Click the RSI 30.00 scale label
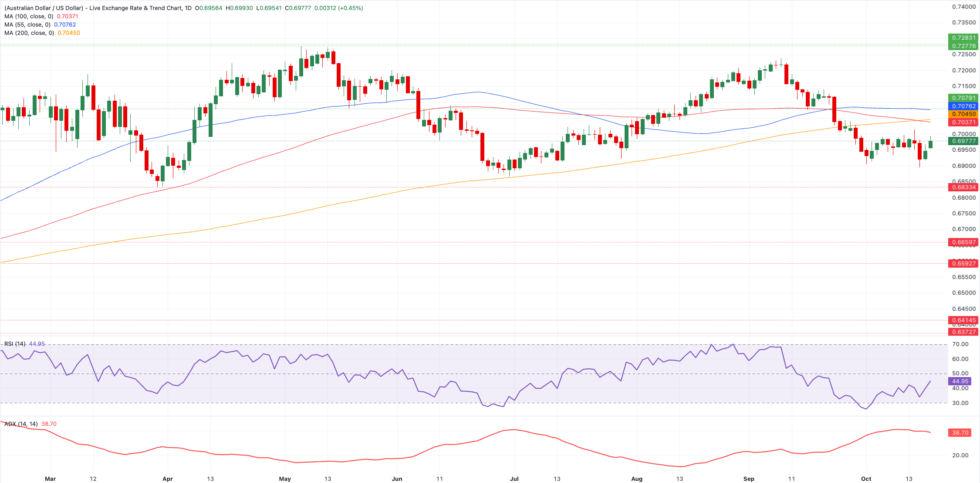The width and height of the screenshot is (980, 483). point(960,403)
